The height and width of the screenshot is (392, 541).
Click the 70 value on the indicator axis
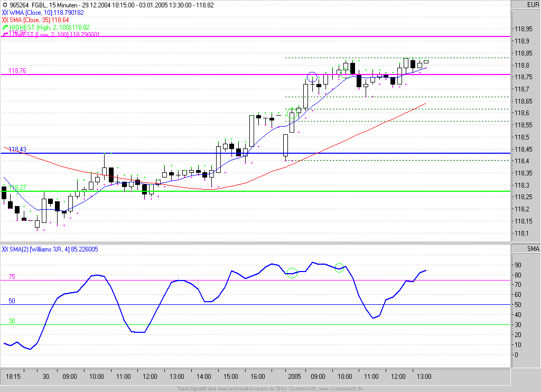pyautogui.click(x=518, y=285)
